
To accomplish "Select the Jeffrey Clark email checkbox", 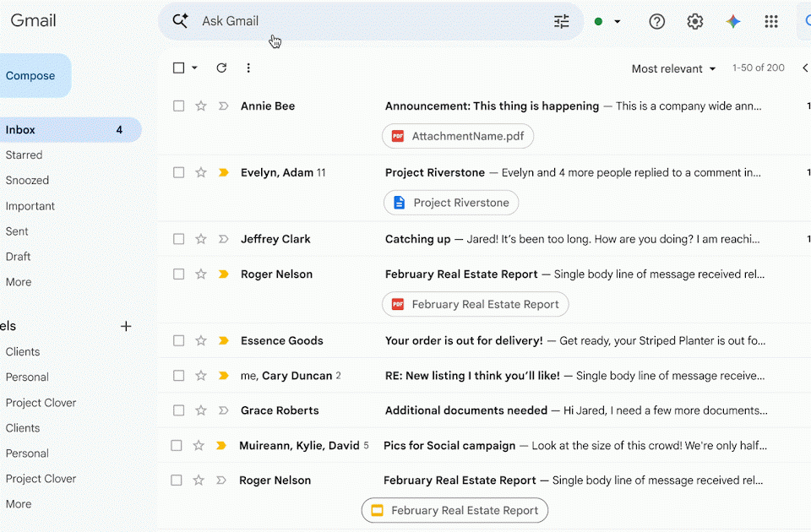I will pyautogui.click(x=179, y=240).
